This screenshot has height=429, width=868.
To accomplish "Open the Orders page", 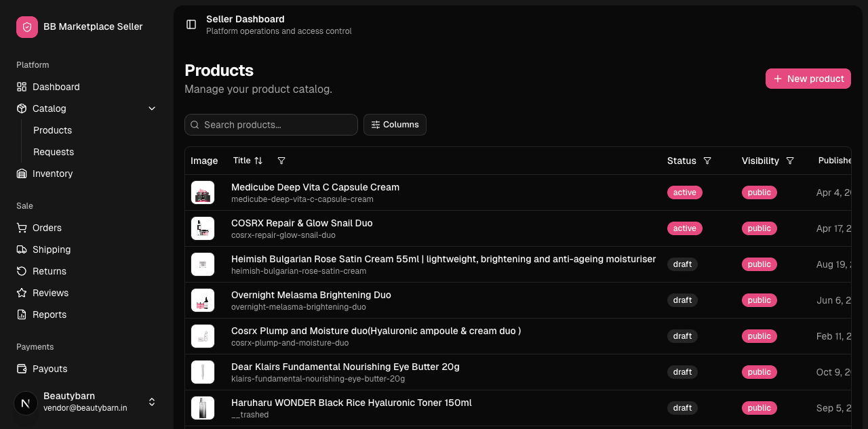I will tap(87, 228).
